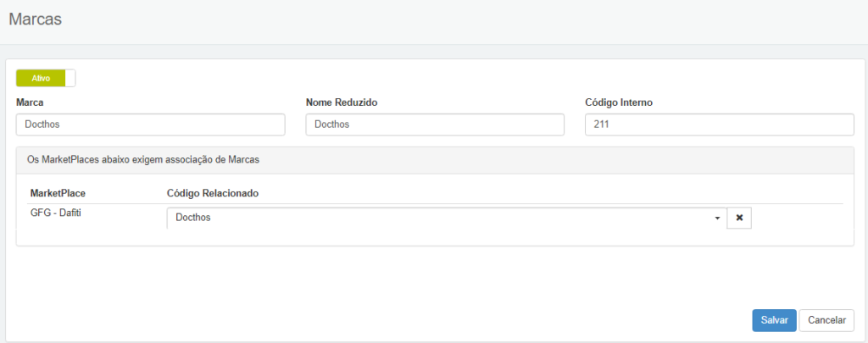Click the white knob of the Ativo switch
The width and height of the screenshot is (868, 343).
(70, 79)
